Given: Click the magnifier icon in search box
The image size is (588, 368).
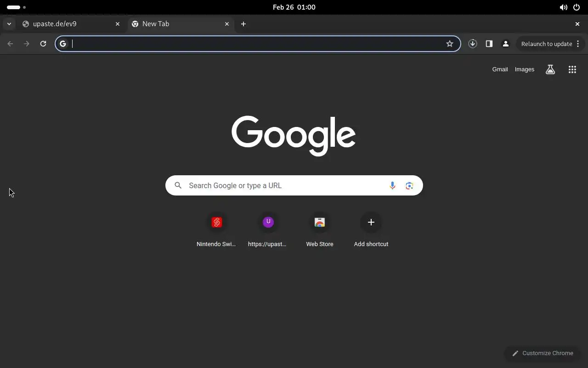Looking at the screenshot, I should tap(178, 185).
